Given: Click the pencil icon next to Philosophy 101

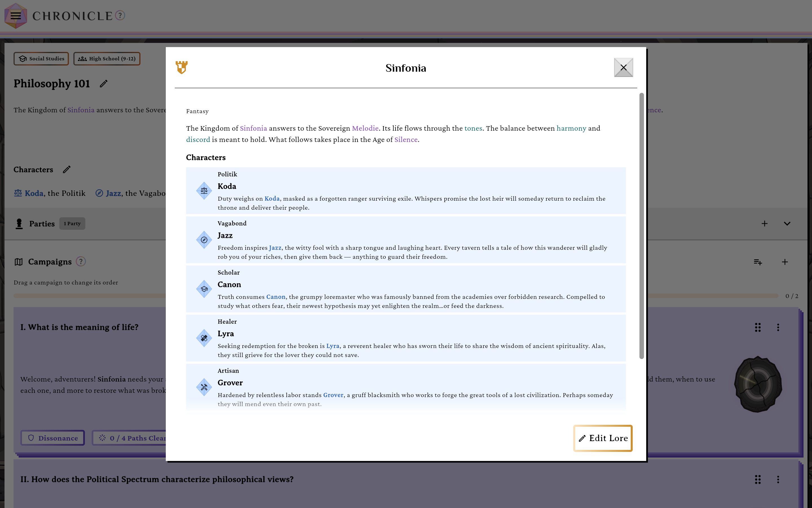Looking at the screenshot, I should click(104, 84).
